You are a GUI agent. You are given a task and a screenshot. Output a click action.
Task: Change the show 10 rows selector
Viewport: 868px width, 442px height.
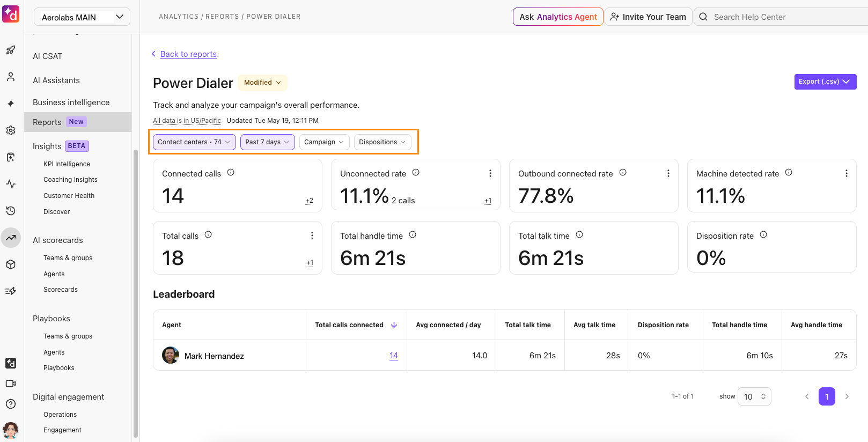pyautogui.click(x=754, y=396)
